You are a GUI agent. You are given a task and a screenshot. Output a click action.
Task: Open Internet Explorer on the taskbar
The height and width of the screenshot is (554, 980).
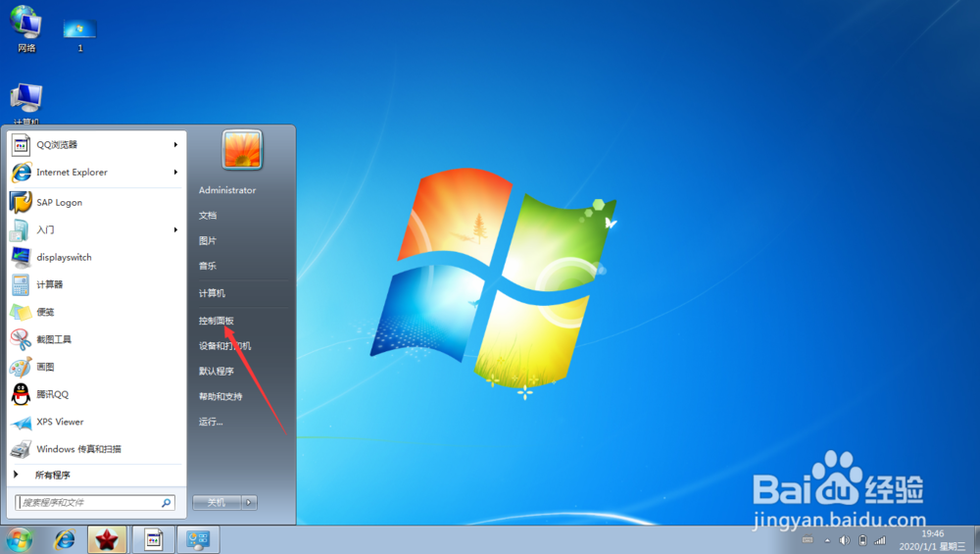pos(65,539)
